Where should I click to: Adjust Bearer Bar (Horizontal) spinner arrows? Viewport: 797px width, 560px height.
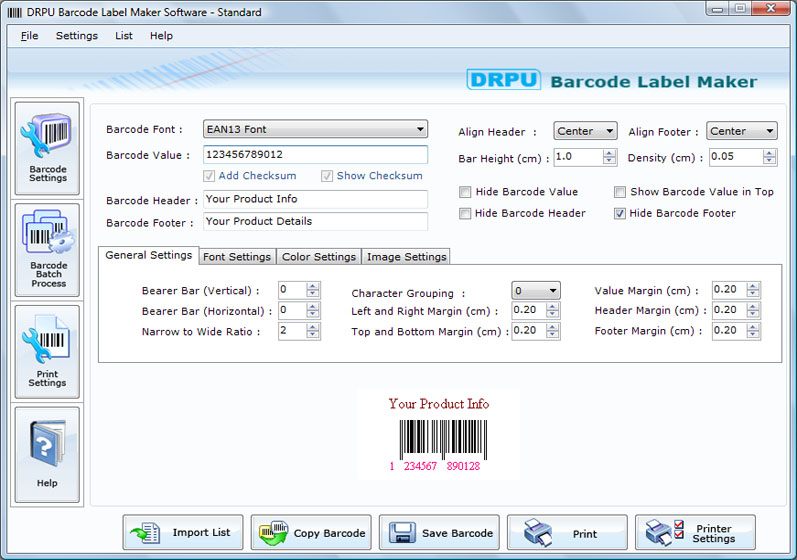(313, 310)
